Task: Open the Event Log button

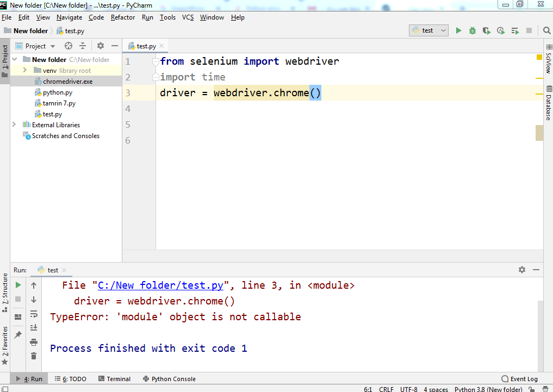Action: [x=519, y=379]
